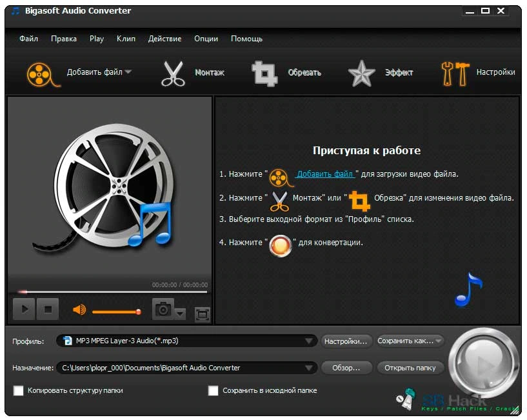
Task: Click the 00:00:00 / 00:00:00 time display
Action: [x=180, y=285]
